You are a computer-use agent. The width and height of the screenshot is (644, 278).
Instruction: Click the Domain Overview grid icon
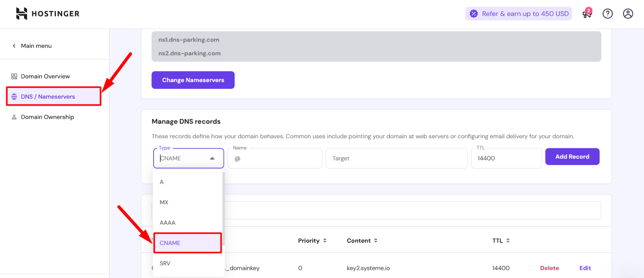tap(14, 76)
